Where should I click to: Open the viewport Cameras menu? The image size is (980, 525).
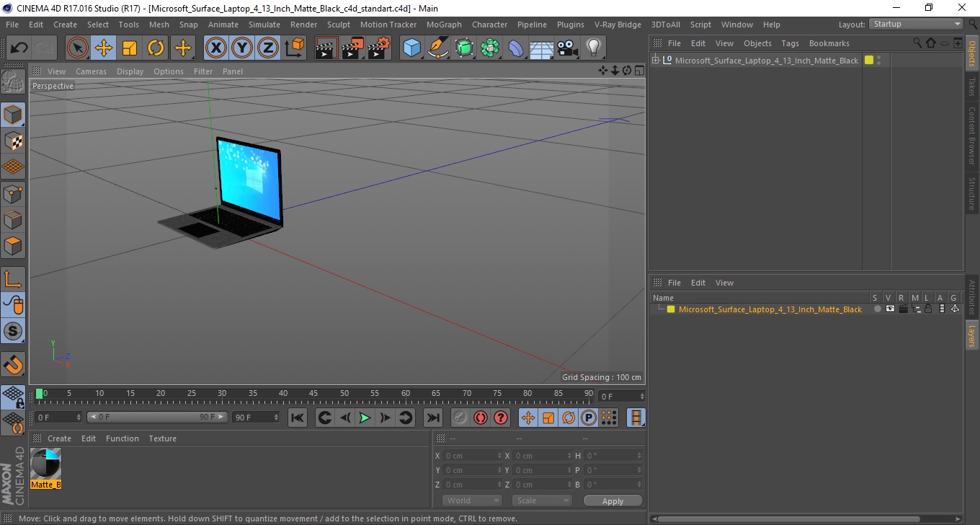(x=91, y=71)
